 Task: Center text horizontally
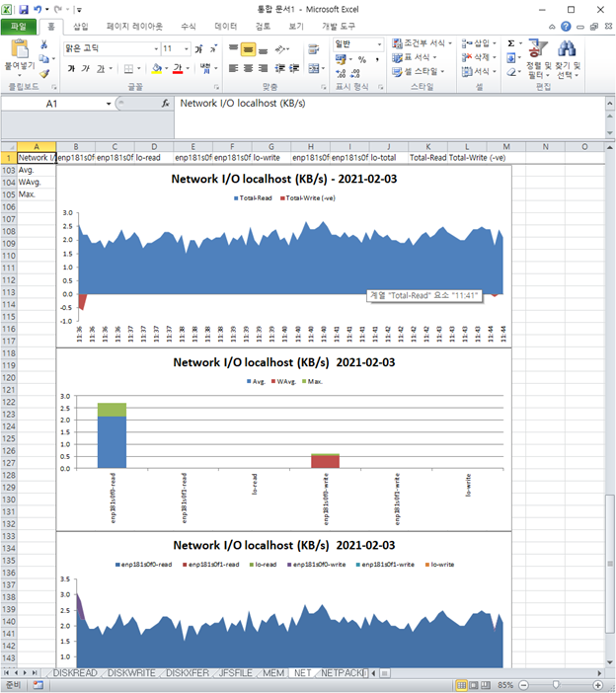click(x=249, y=68)
